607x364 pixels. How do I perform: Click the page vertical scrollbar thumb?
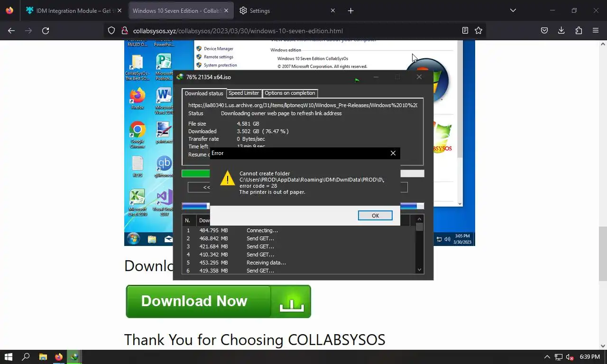tap(603, 254)
